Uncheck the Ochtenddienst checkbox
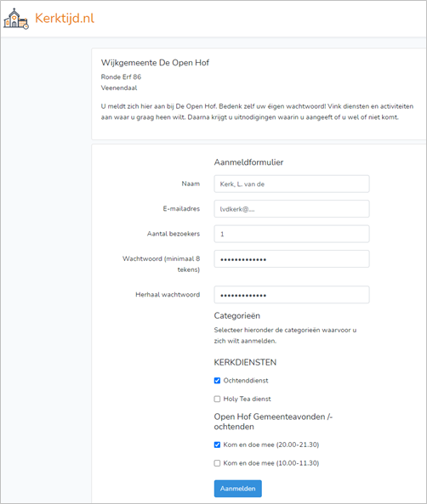 [x=217, y=381]
